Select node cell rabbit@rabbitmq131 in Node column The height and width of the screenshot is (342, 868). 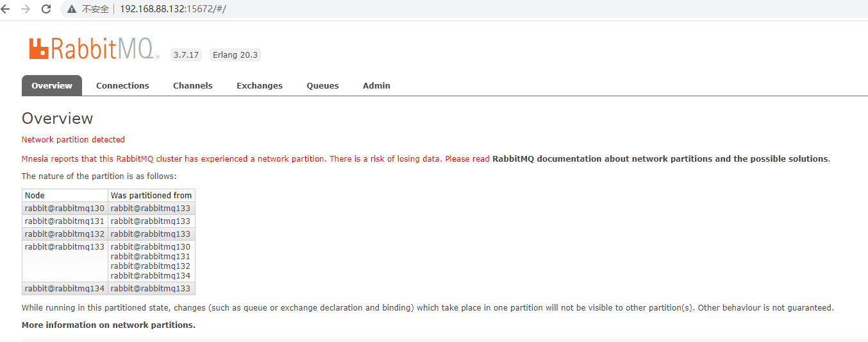click(65, 221)
